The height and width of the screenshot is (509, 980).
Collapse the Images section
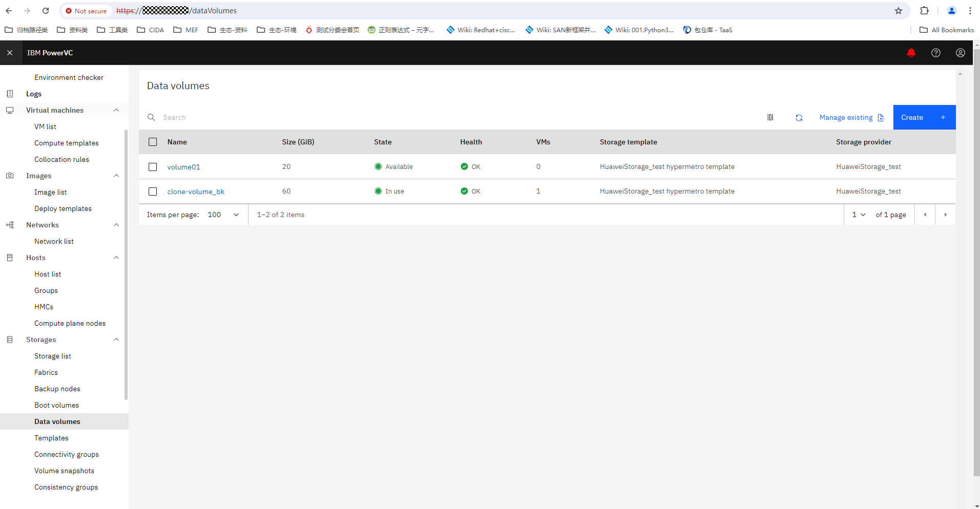click(x=116, y=176)
